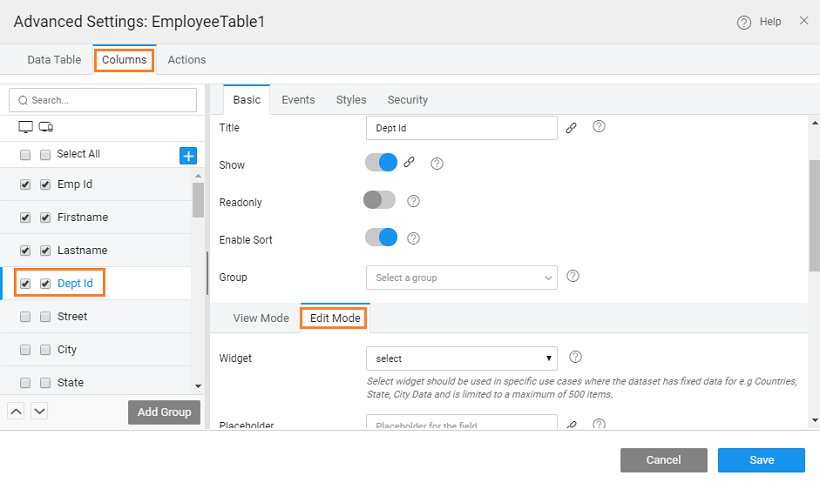Click the Save button
The width and height of the screenshot is (820, 489).
coord(761,460)
